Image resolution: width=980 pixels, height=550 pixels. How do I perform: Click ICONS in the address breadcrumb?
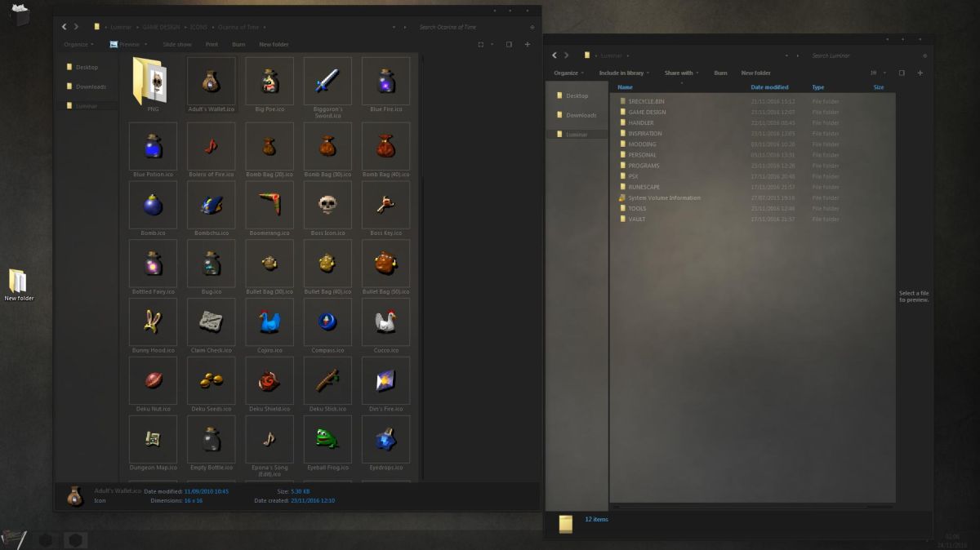(x=200, y=27)
